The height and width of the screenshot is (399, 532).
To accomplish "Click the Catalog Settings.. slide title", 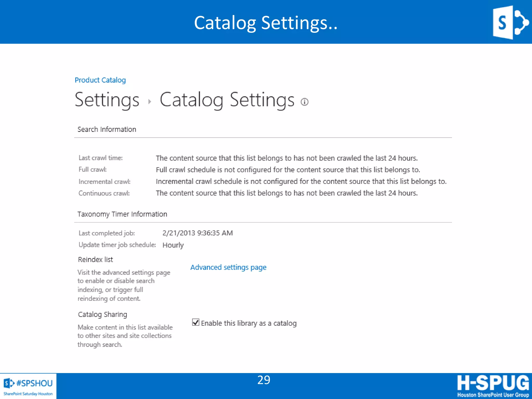I will [x=266, y=23].
